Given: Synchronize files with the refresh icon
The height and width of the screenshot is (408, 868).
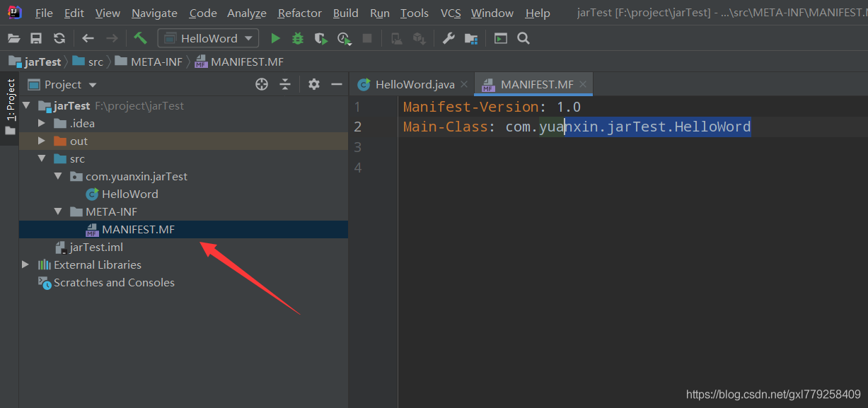Looking at the screenshot, I should (x=59, y=39).
